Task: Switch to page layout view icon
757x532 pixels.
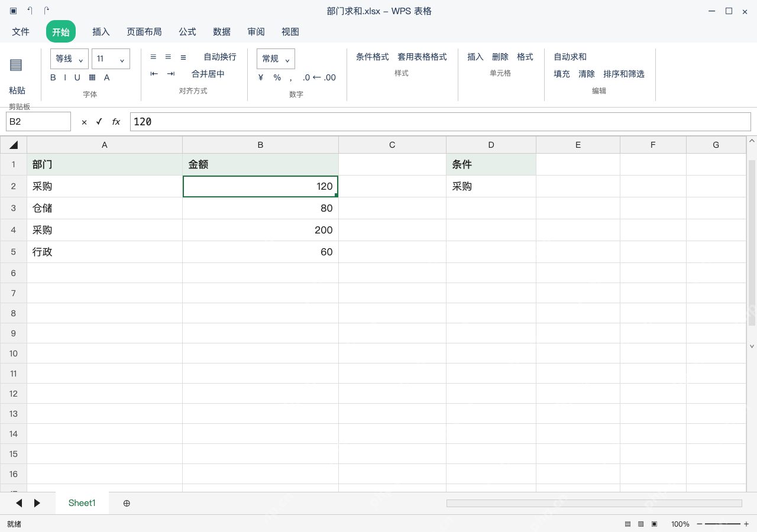Action: (640, 524)
